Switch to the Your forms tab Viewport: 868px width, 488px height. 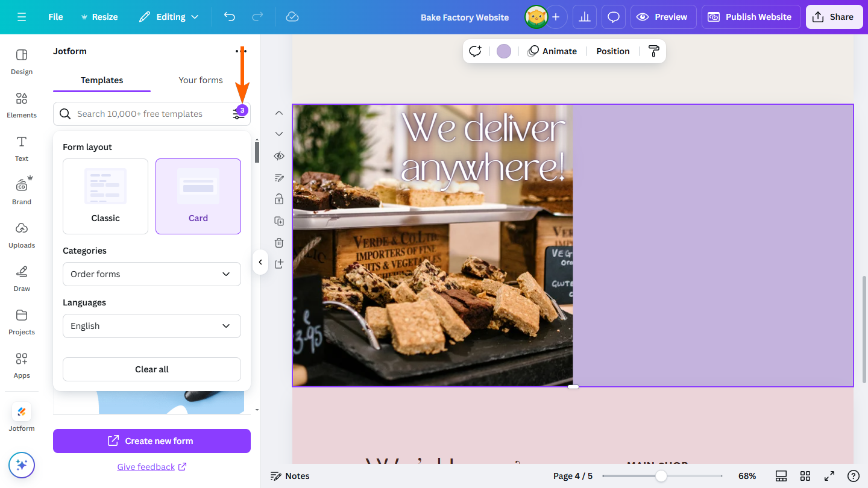pos(201,80)
